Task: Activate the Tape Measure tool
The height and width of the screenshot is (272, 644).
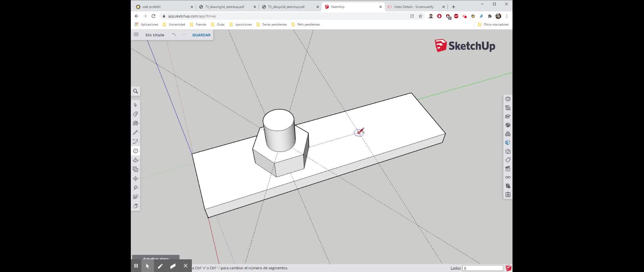Action: click(x=136, y=188)
